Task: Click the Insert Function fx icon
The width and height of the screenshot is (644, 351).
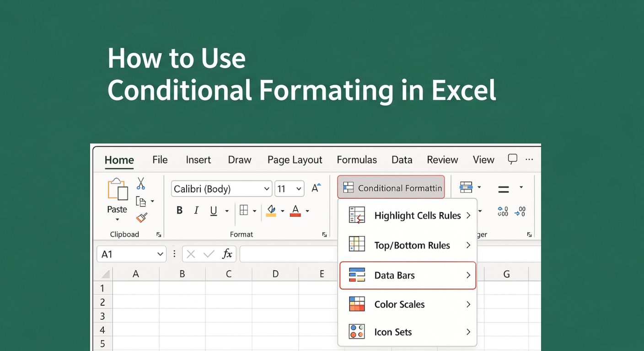Action: (x=227, y=254)
